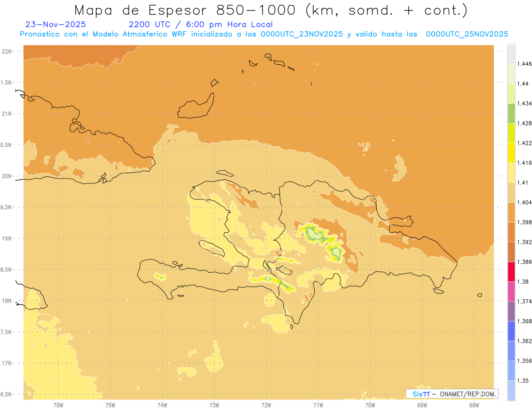The height and width of the screenshot is (411, 532).
Task: Select the legend value 1.434
Action: pos(525,103)
